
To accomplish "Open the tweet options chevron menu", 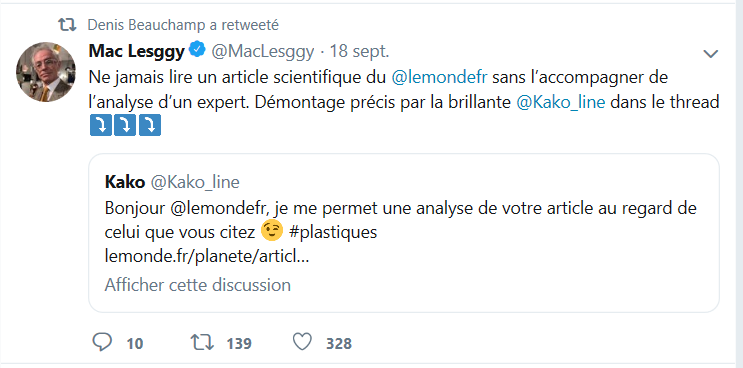I will coord(711,54).
